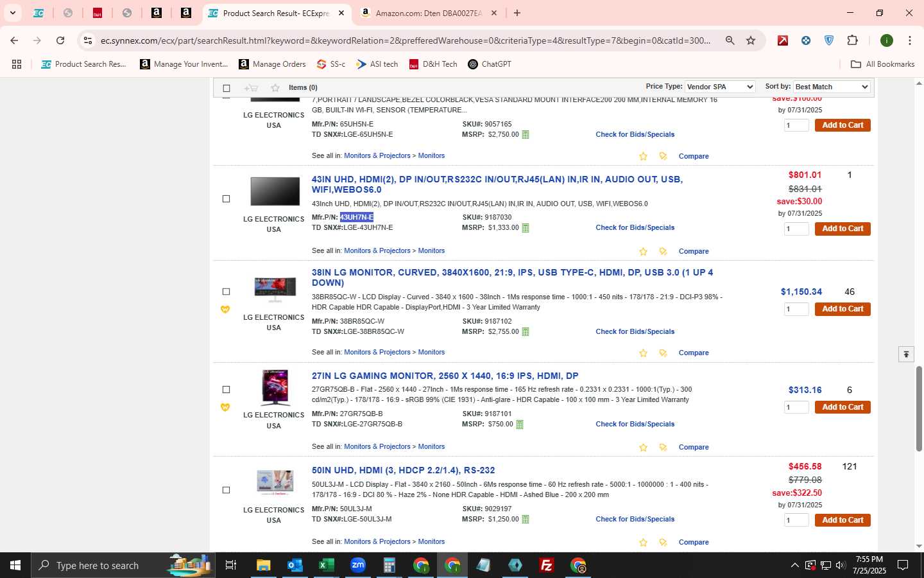Open FileZilla from the taskbar

(547, 565)
